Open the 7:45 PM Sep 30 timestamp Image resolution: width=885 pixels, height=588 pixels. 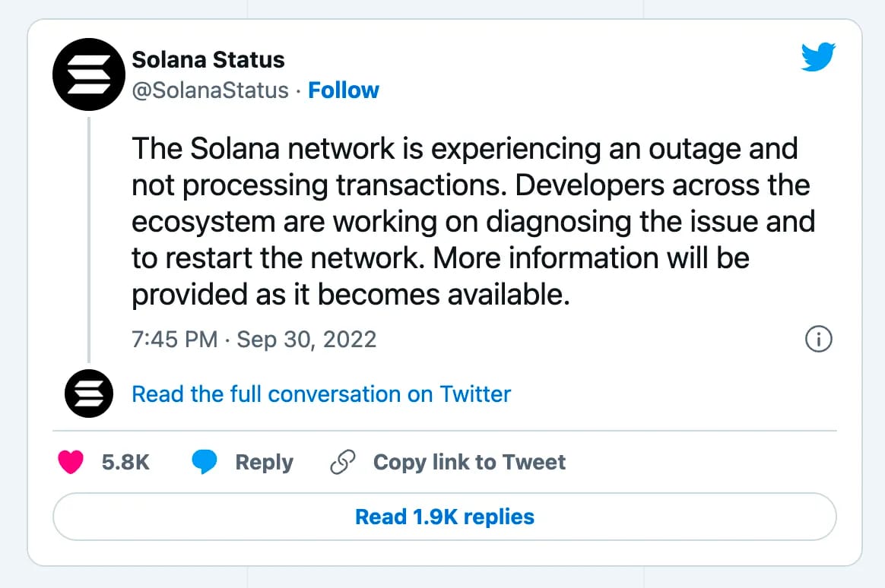(x=254, y=339)
